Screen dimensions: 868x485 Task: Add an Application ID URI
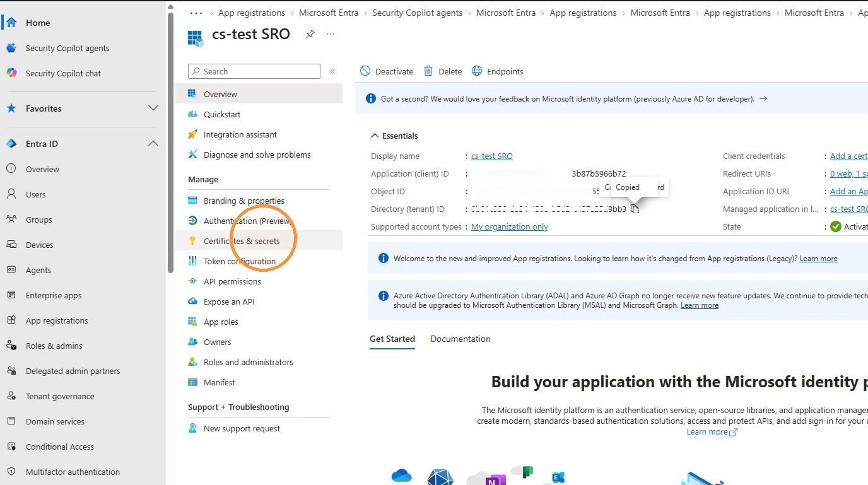[848, 191]
